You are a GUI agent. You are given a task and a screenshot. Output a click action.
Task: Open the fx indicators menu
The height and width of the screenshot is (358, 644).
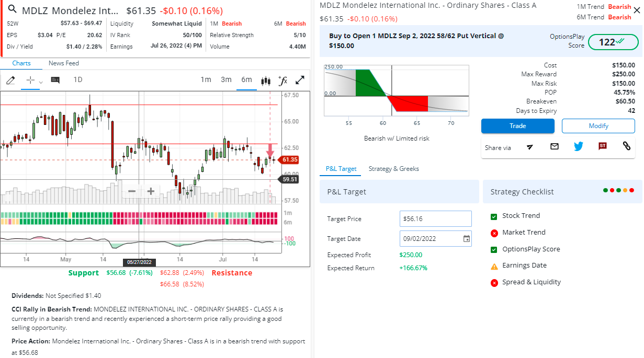coord(283,80)
